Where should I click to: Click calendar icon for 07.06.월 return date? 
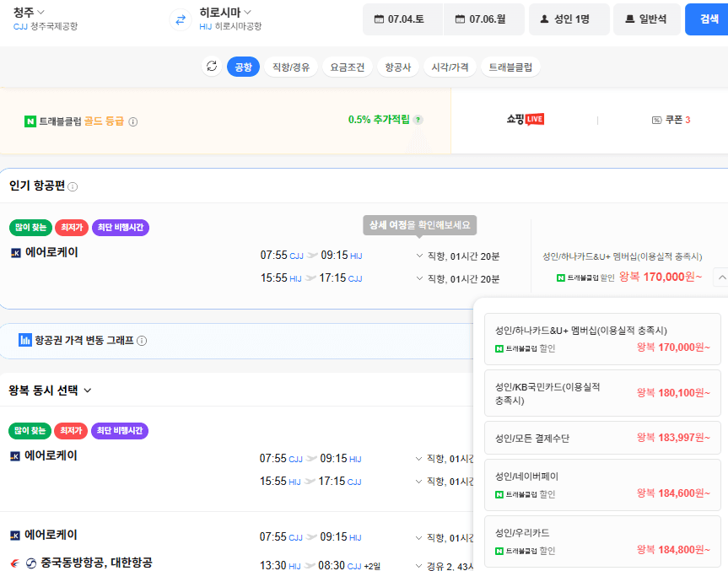460,19
